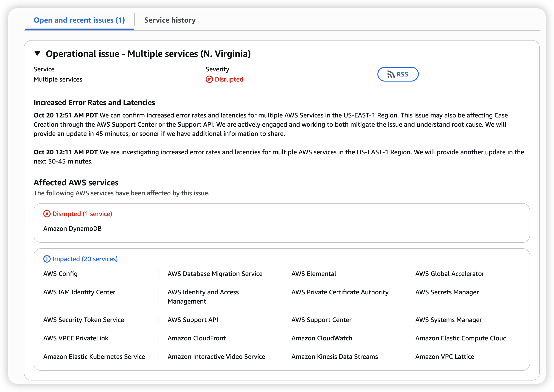Click AWS Global Accelerator entry
Screen dimensions: 554x392
pos(449,274)
